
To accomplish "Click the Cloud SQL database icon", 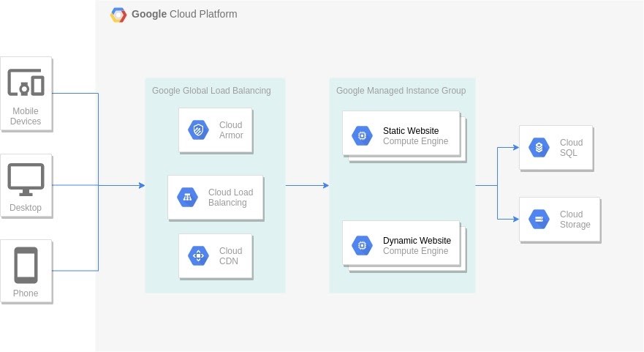I will pyautogui.click(x=539, y=148).
